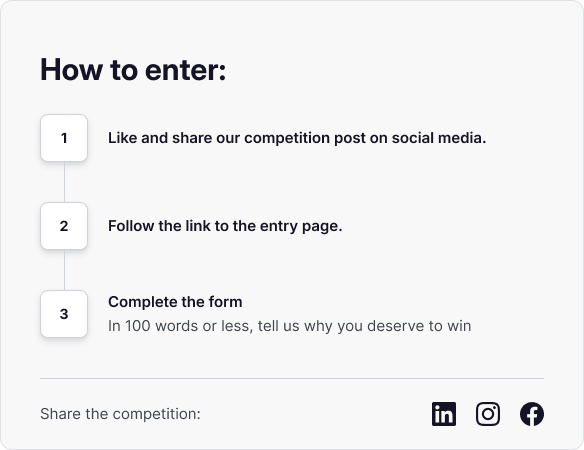Click 'Follow the link to the entry page' text
Screen dimensions: 584x450
coord(225,226)
